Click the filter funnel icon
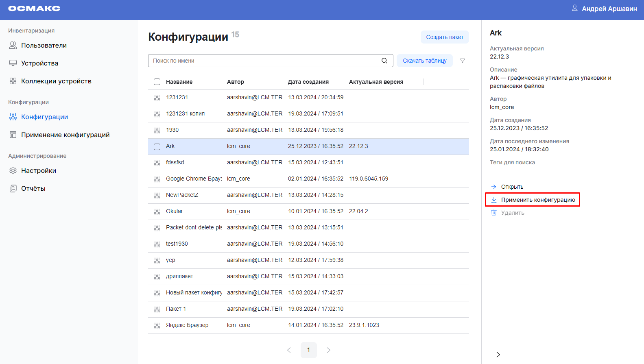Screen dimensions: 644x364 [463, 61]
